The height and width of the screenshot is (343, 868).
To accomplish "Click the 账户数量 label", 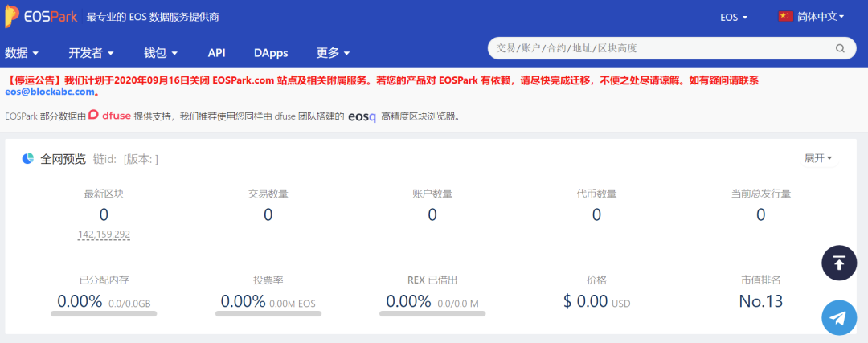I will point(432,194).
